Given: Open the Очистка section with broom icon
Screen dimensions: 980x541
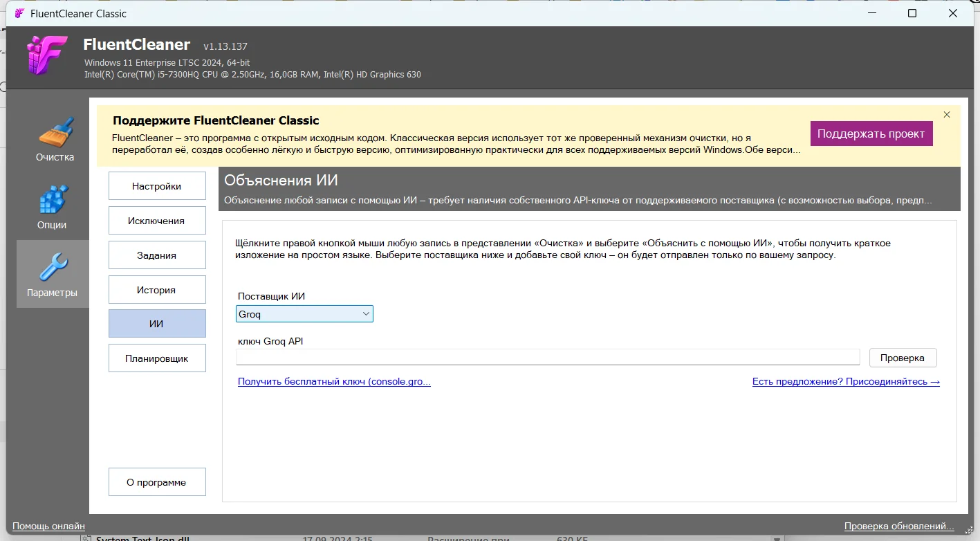Looking at the screenshot, I should [x=55, y=139].
